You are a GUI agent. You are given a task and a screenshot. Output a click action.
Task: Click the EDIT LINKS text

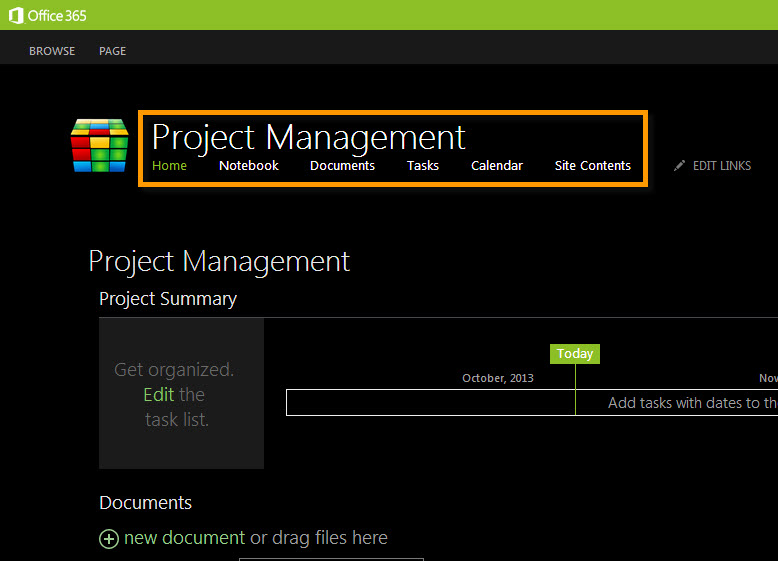721,166
